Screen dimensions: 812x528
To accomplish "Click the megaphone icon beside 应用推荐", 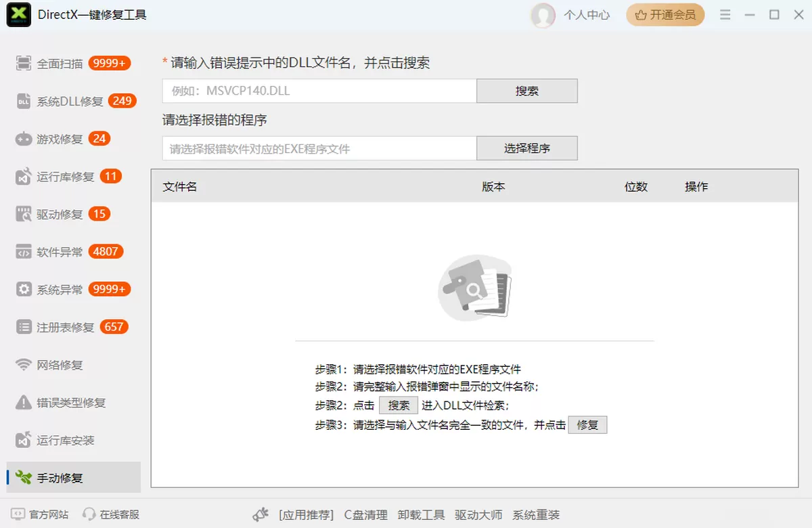I will 261,515.
